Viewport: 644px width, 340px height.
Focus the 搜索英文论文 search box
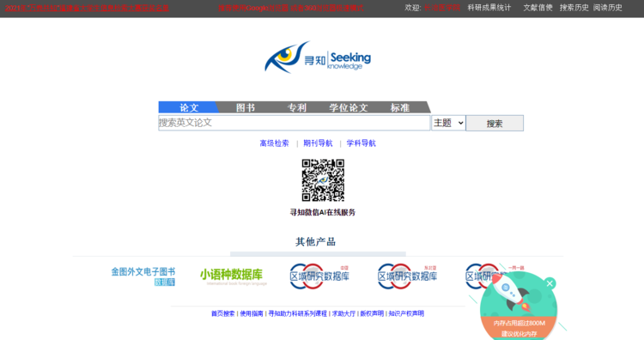tap(294, 123)
